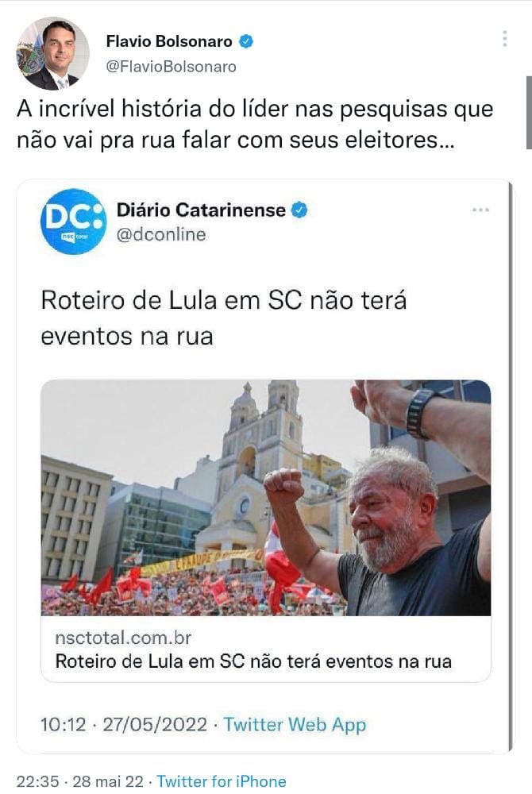Open Flavio Bolsonaro's profile picture
This screenshot has height=794, width=532.
coord(53,54)
